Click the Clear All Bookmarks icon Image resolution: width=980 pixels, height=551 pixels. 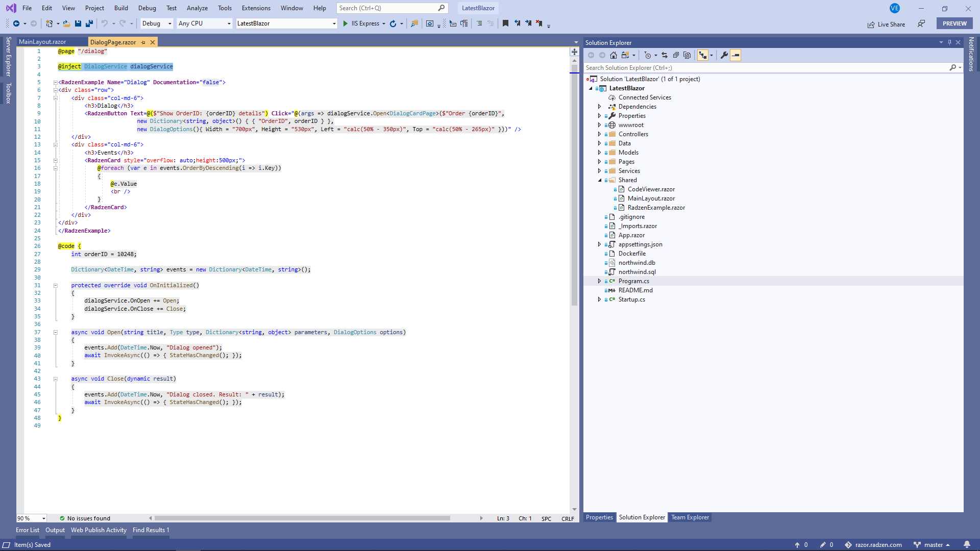tap(539, 23)
